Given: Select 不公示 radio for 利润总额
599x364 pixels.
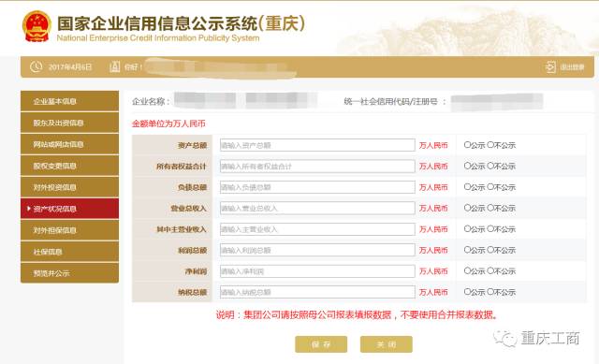Looking at the screenshot, I should [x=490, y=250].
